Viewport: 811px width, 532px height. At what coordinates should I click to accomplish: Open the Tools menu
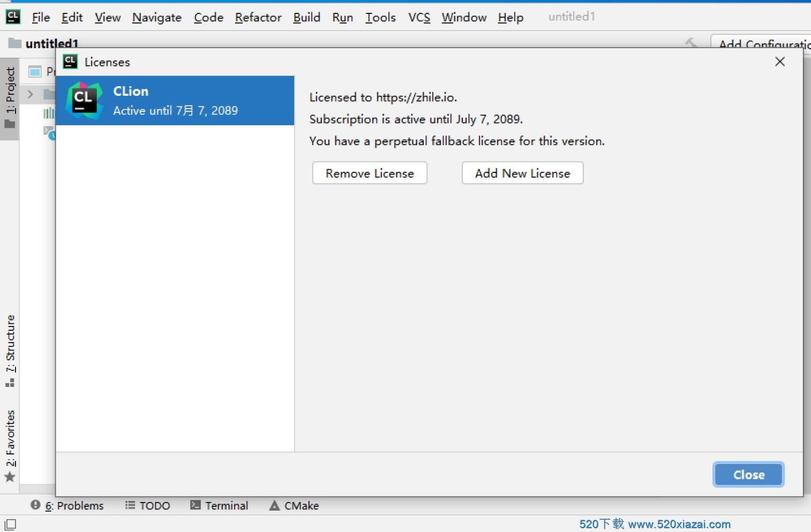coord(380,17)
